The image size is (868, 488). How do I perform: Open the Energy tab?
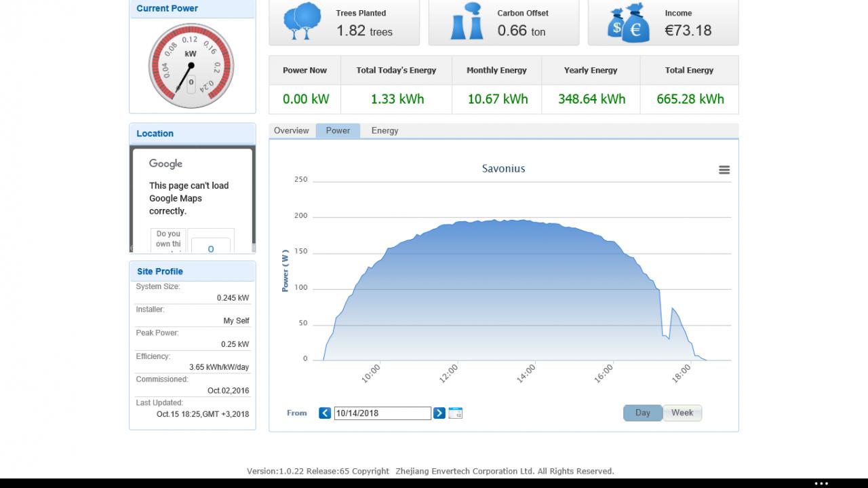[x=384, y=131]
